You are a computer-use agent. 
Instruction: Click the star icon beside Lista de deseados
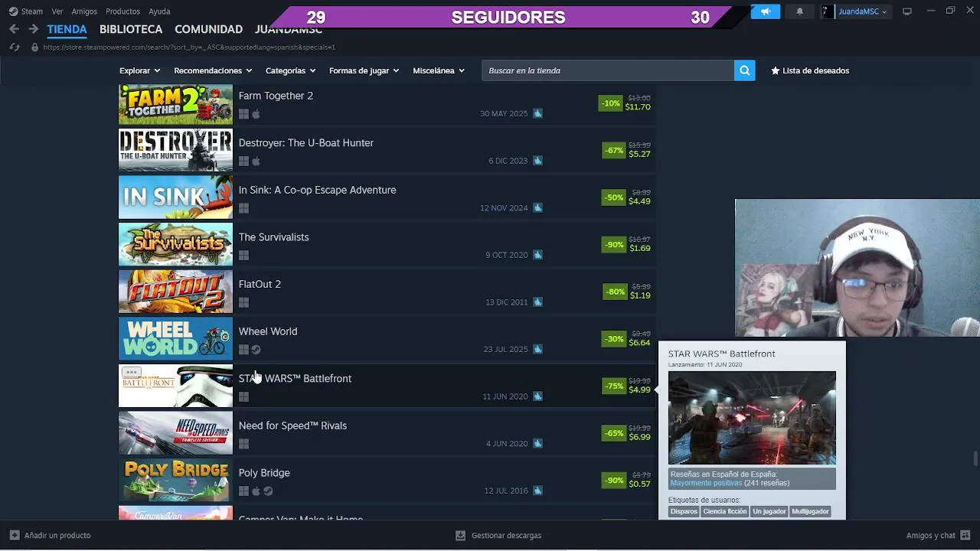(x=775, y=70)
